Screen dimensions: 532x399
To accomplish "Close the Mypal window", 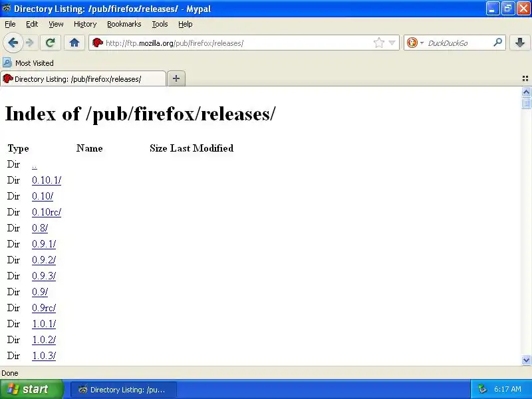I will [x=523, y=9].
